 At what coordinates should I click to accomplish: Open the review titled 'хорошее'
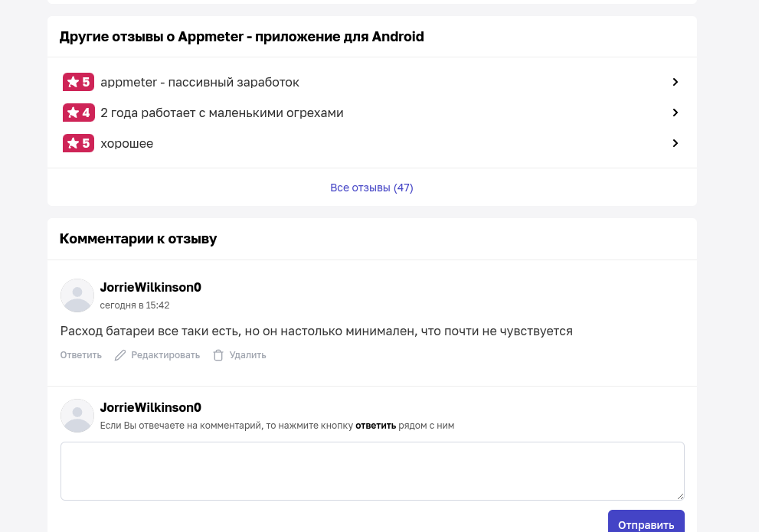tap(127, 144)
